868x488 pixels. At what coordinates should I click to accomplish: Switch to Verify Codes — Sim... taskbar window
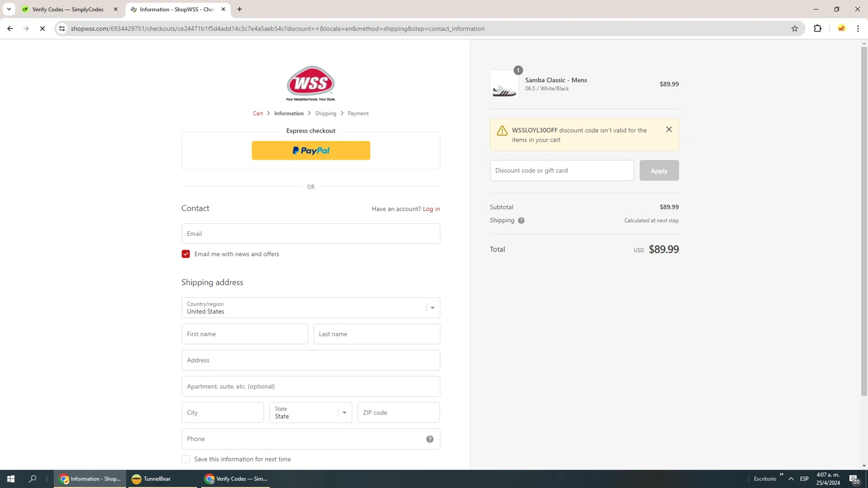(236, 479)
